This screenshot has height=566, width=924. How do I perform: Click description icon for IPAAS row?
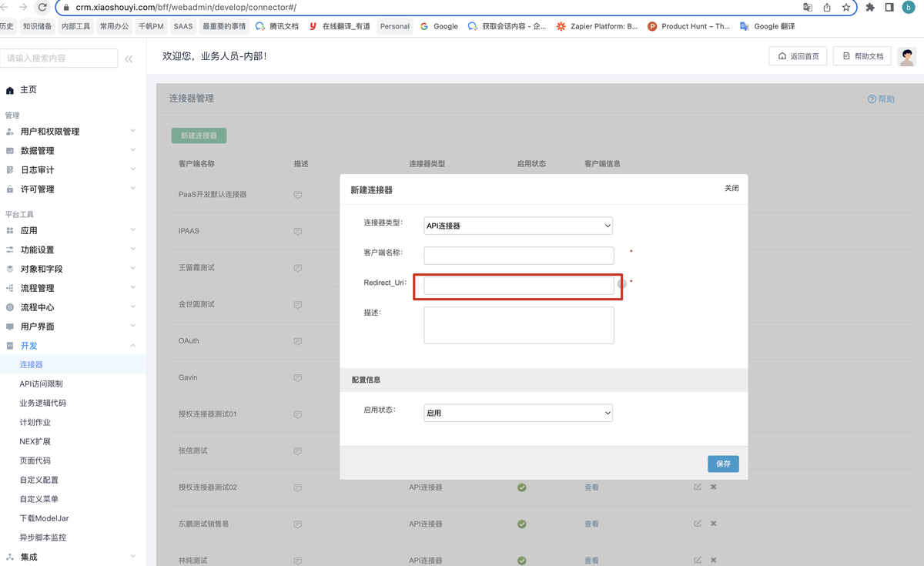click(297, 231)
